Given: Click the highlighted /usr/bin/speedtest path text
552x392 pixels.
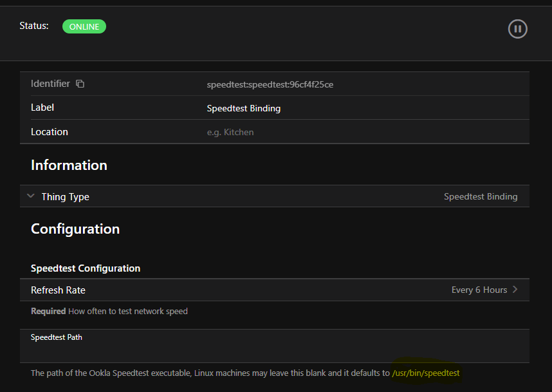Looking at the screenshot, I should point(426,373).
